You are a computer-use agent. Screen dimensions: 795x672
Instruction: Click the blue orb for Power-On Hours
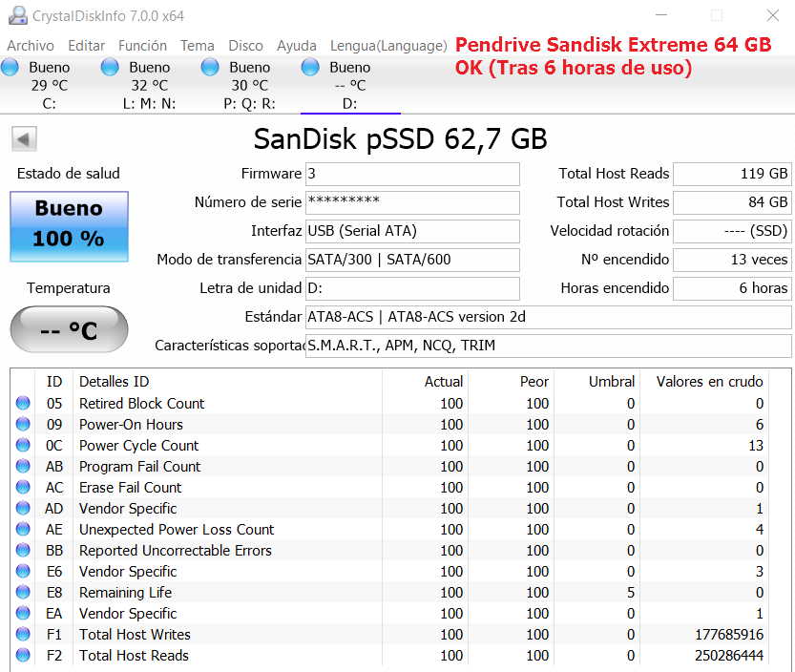coord(23,424)
